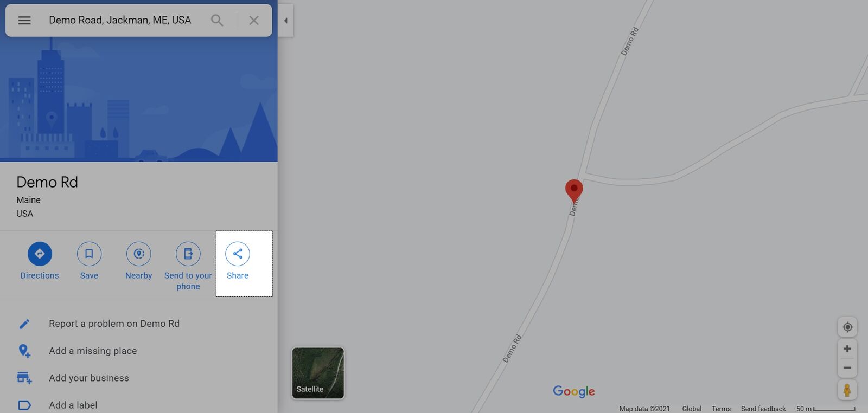
Task: Open the hamburger main menu
Action: (x=24, y=20)
